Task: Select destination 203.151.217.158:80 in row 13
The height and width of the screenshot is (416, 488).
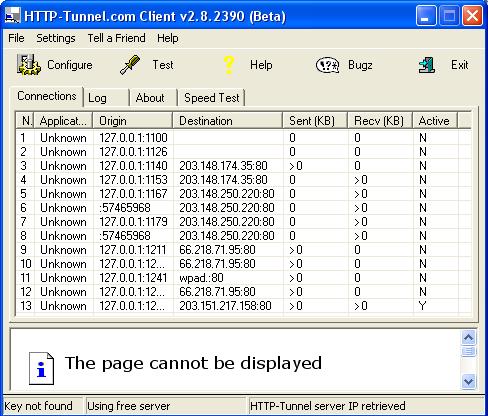Action: 225,306
